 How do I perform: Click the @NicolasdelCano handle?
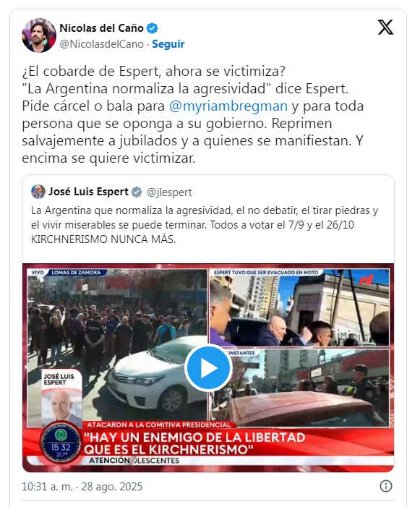[101, 44]
